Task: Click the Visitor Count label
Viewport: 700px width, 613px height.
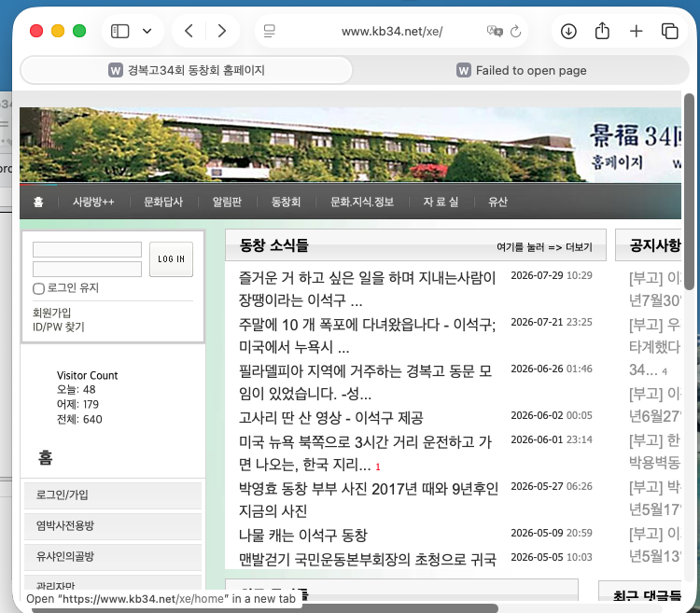Action: pos(87,375)
